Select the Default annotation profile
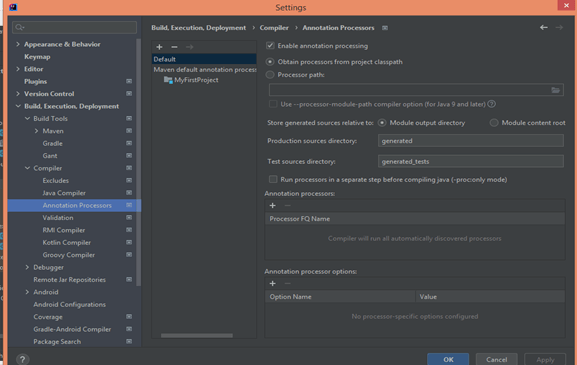577x365 pixels. (204, 59)
